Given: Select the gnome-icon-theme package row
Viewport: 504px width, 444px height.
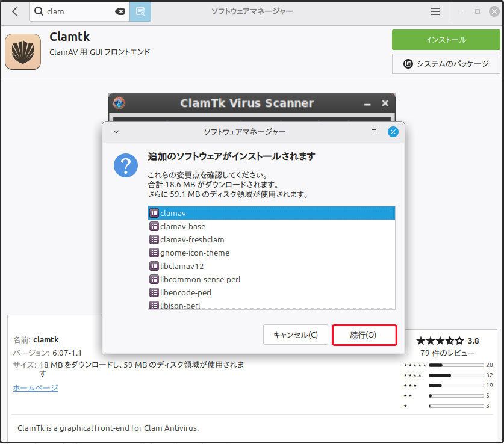Looking at the screenshot, I should click(272, 253).
